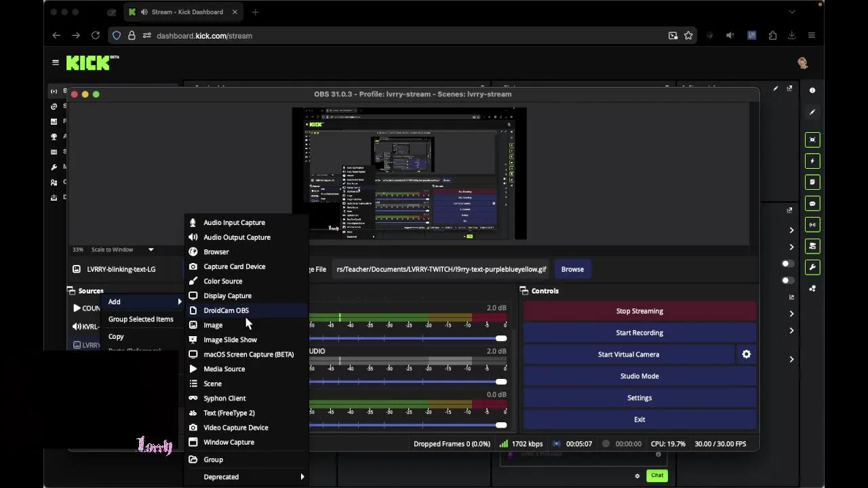Click the note icon in Kick right rail
The width and height of the screenshot is (868, 488).
tap(812, 182)
